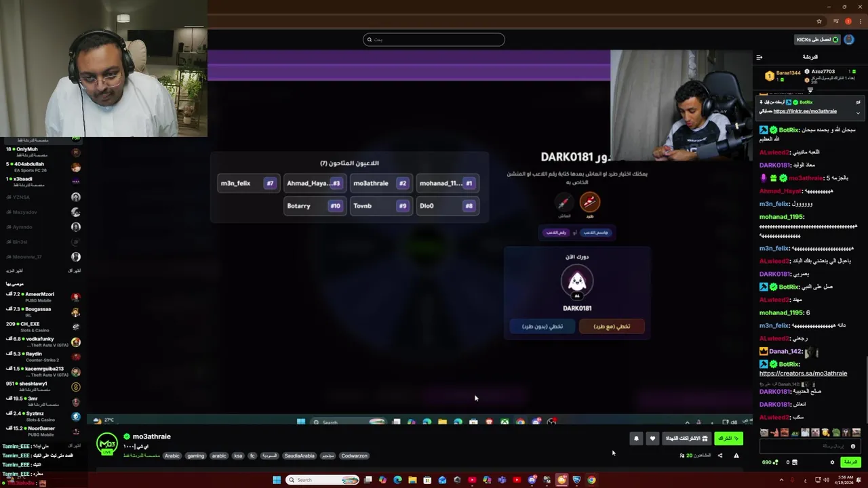Open chat settings gear icon
Viewport: 868px width, 488px height.
[x=832, y=462]
